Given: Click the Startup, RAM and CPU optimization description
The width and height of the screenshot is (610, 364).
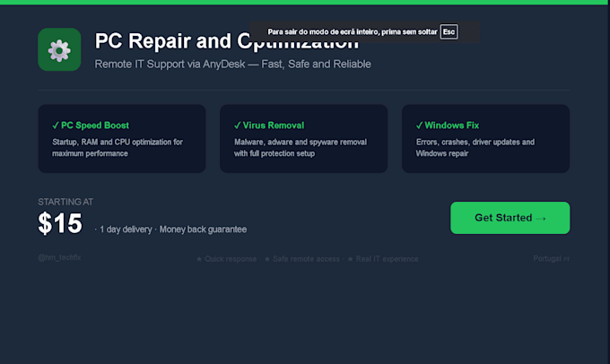Looking at the screenshot, I should [118, 148].
